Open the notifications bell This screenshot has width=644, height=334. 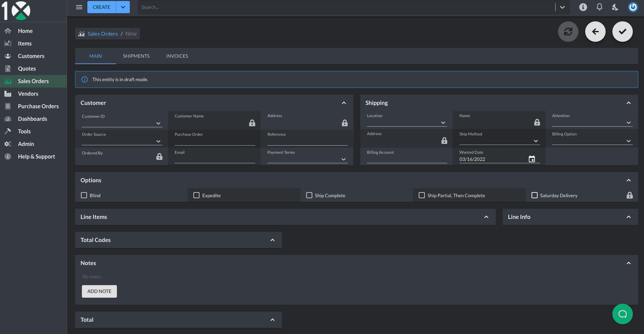pos(599,7)
